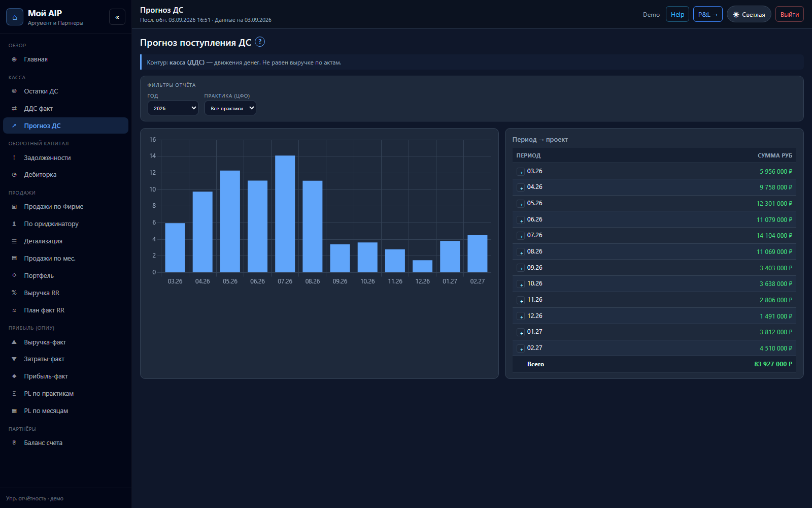Expand the 04.26 period row
The width and height of the screenshot is (812, 508).
tap(521, 187)
